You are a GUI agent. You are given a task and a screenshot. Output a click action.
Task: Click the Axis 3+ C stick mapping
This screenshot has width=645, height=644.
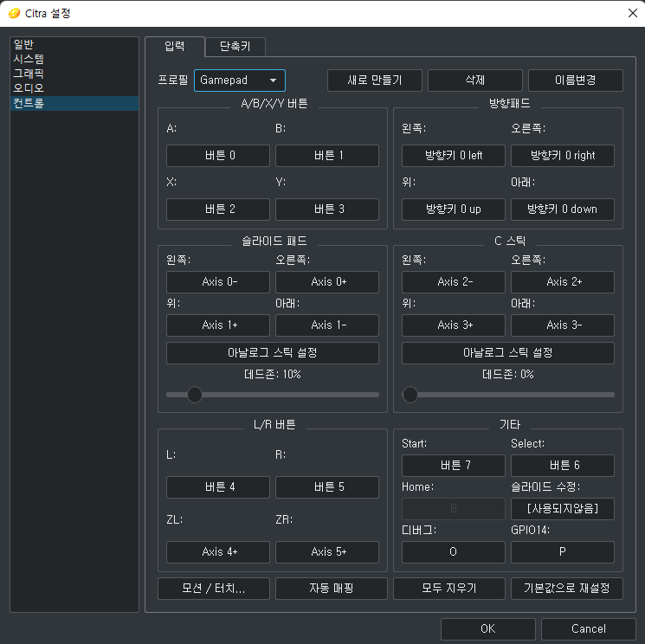(x=454, y=325)
